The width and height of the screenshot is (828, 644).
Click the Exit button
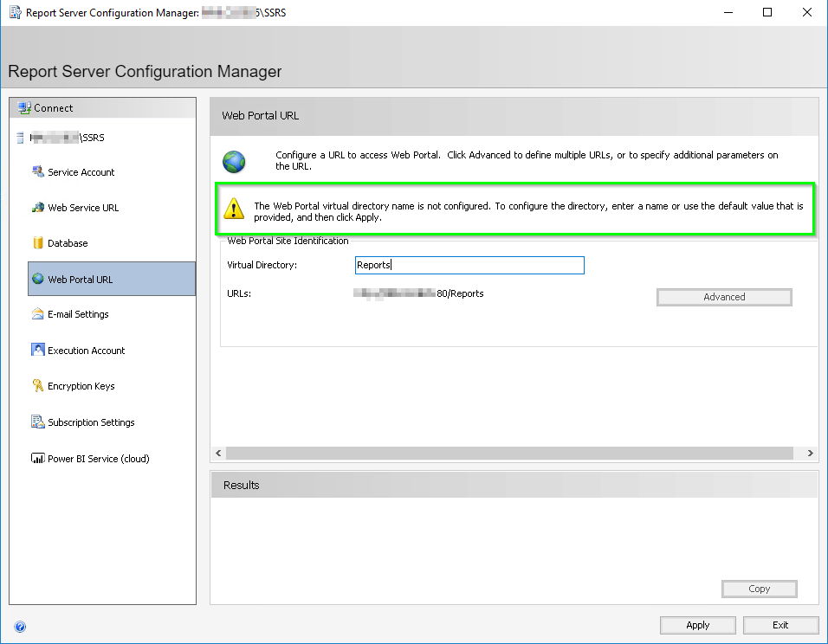point(780,625)
